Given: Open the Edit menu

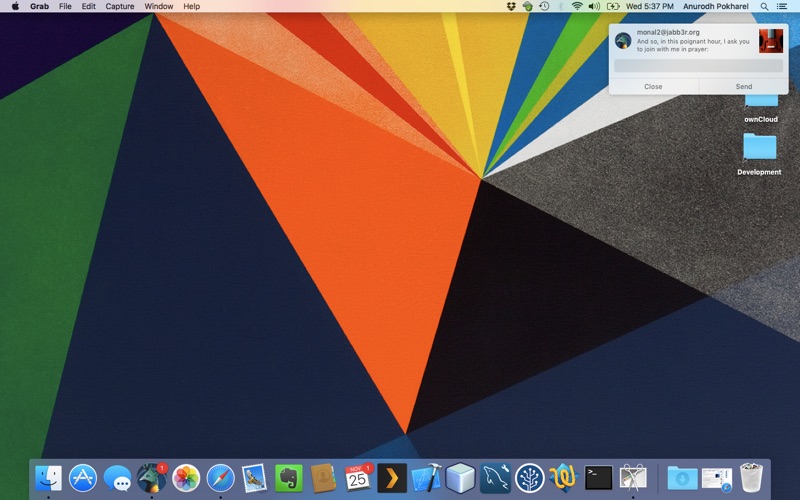Looking at the screenshot, I should 89,6.
